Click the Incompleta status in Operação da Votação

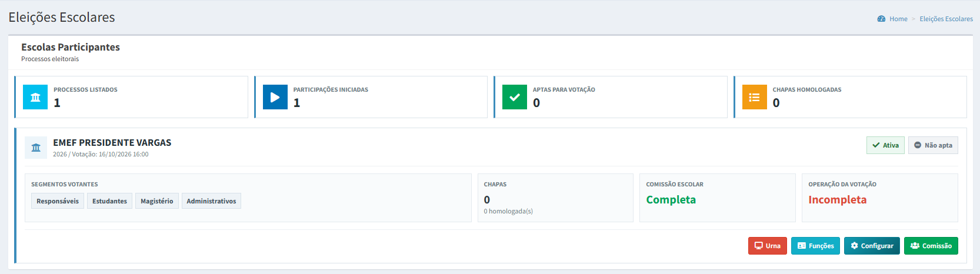(x=837, y=200)
